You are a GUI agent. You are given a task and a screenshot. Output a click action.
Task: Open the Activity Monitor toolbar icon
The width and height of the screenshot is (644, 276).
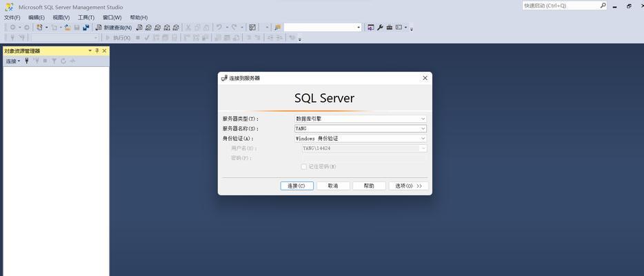point(252,28)
